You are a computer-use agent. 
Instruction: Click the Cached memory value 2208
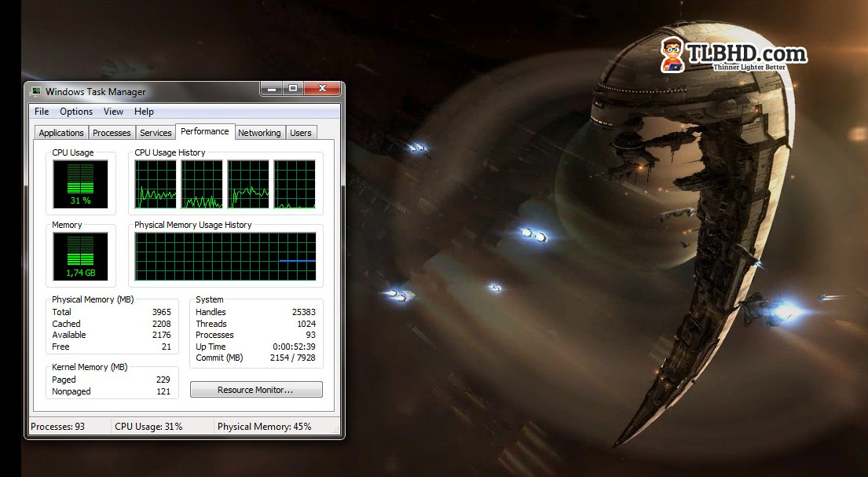pyautogui.click(x=162, y=324)
